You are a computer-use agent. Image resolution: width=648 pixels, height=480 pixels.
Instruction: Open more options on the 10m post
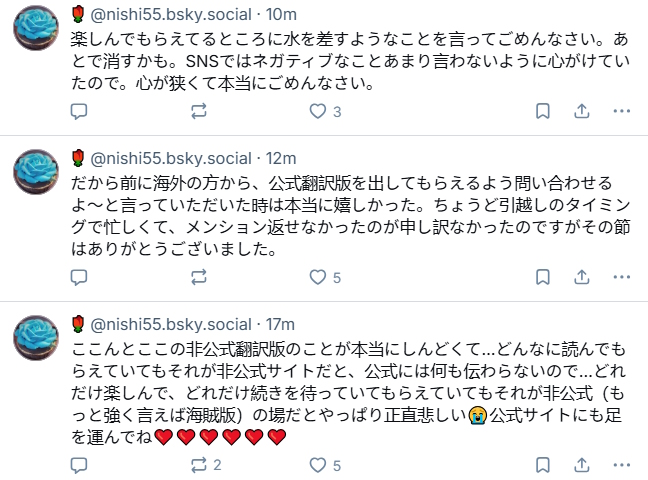[622, 111]
